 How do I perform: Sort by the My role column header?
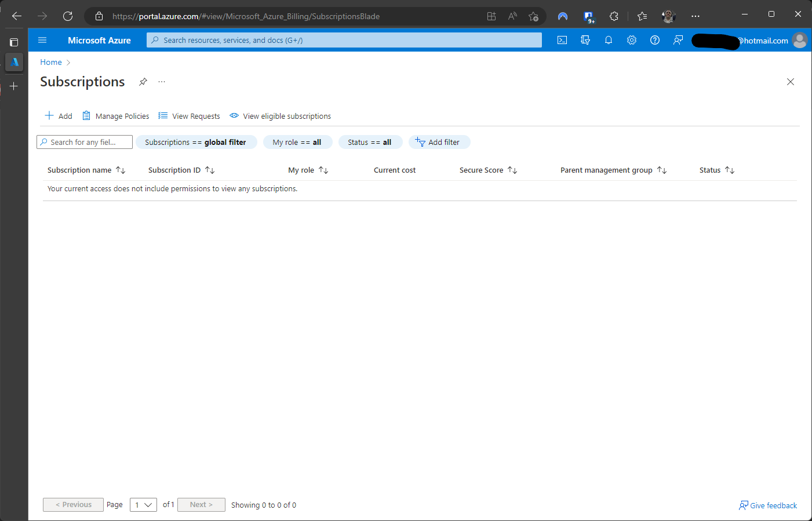308,170
